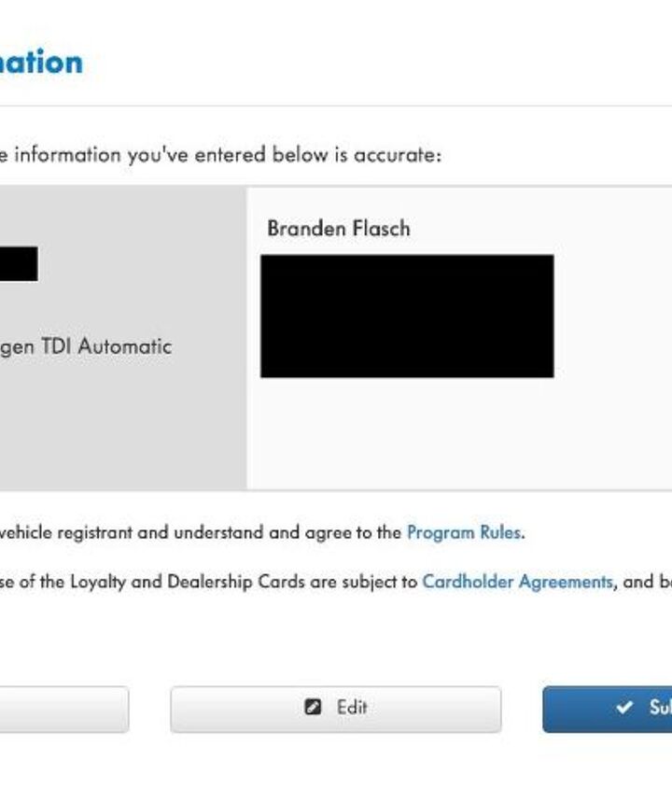Image resolution: width=672 pixels, height=789 pixels.
Task: Click the words "vehicle registrant"
Action: [x=51, y=533]
